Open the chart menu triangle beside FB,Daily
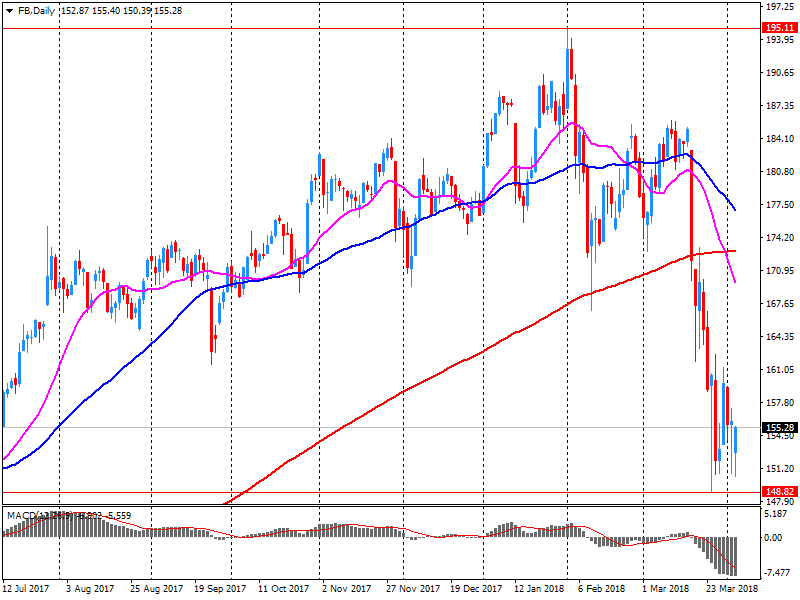800x600 pixels. pyautogui.click(x=9, y=11)
